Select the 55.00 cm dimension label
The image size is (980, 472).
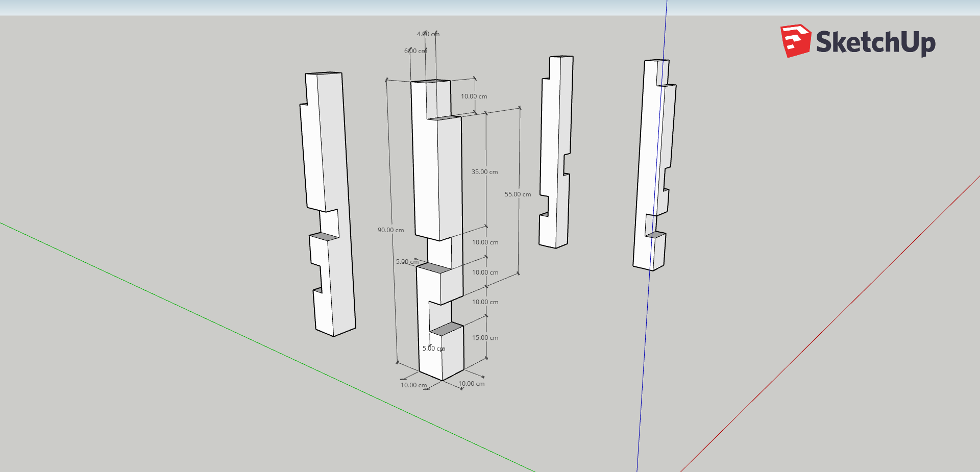coord(517,194)
